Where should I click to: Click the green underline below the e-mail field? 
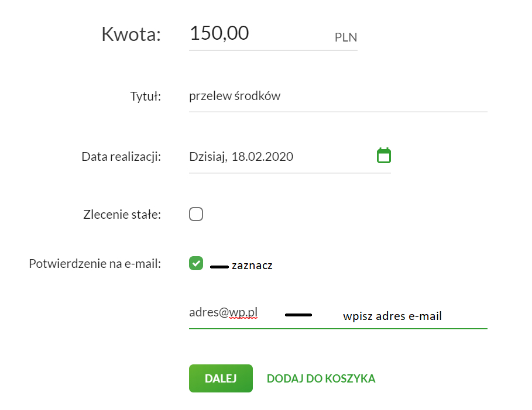pos(338,329)
